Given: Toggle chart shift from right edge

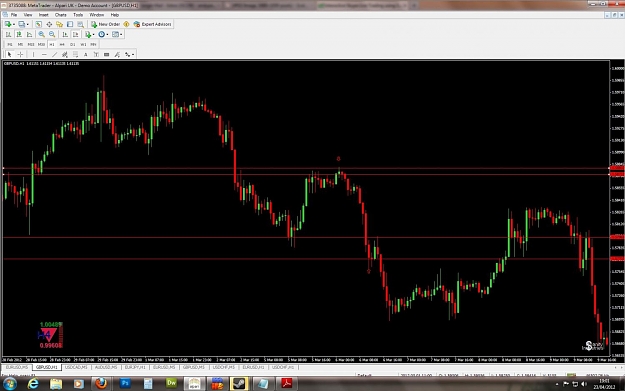Looking at the screenshot, I should (x=75, y=34).
